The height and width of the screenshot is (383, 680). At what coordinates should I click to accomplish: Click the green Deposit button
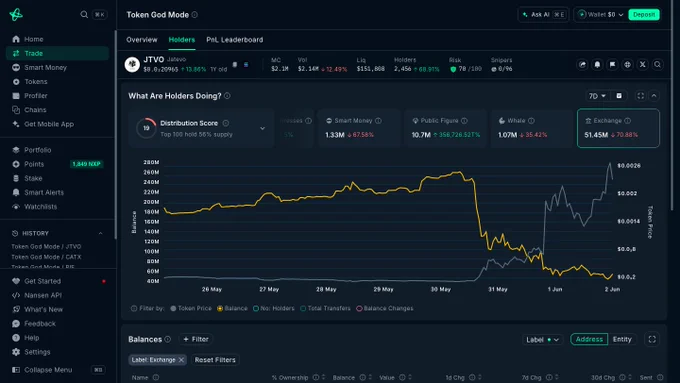click(x=644, y=15)
